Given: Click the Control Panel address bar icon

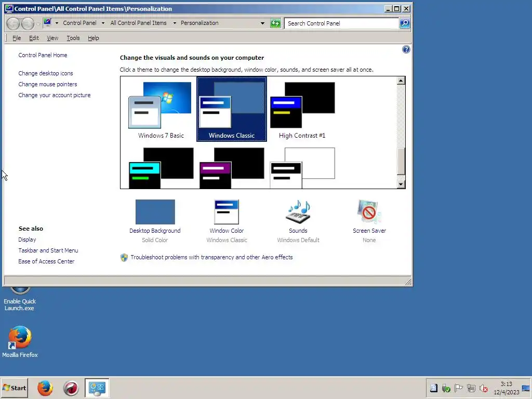Looking at the screenshot, I should [47, 23].
